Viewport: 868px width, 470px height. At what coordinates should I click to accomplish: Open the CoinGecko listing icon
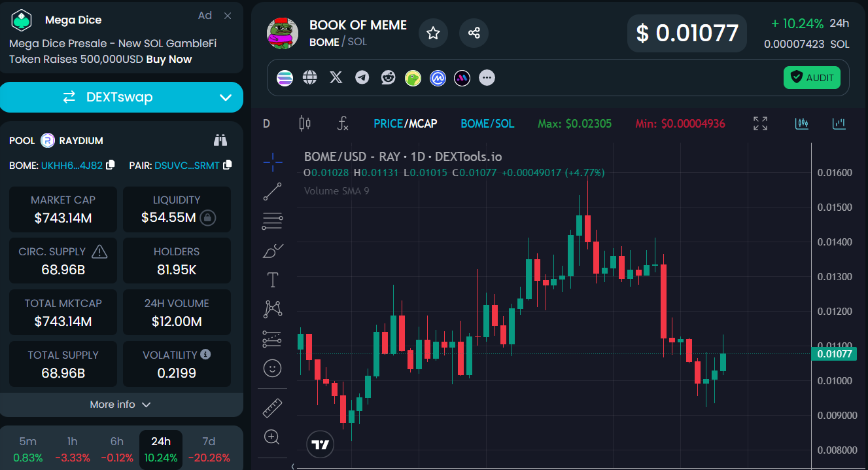tap(413, 78)
